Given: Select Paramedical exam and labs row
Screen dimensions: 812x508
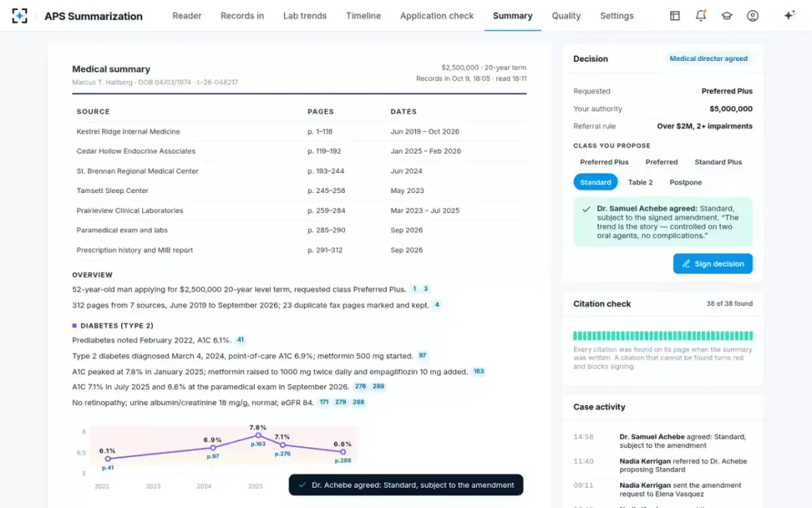Looking at the screenshot, I should (x=299, y=230).
